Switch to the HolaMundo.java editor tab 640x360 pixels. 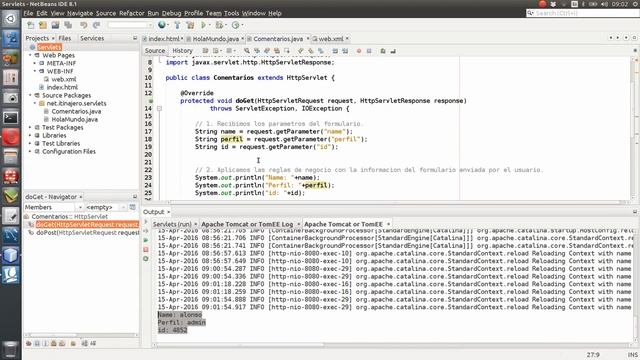pos(215,39)
